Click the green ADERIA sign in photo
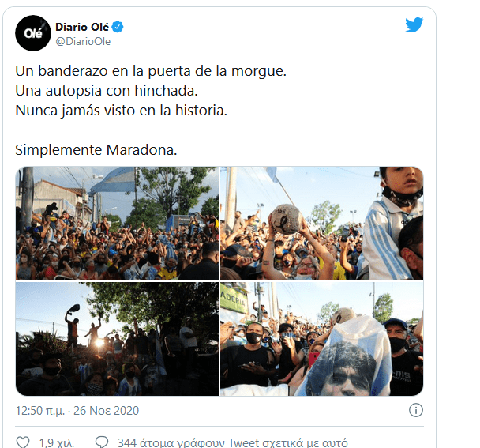The width and height of the screenshot is (480, 448). point(233,300)
